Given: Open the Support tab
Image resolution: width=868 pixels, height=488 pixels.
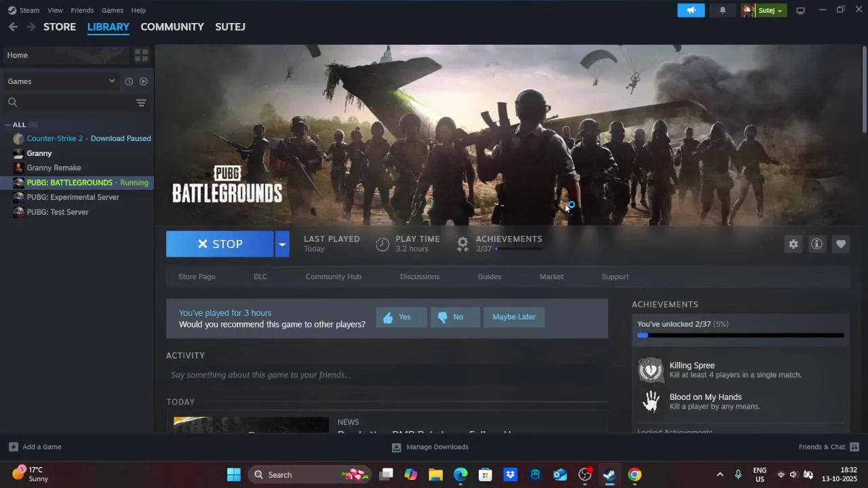Looking at the screenshot, I should click(x=615, y=277).
